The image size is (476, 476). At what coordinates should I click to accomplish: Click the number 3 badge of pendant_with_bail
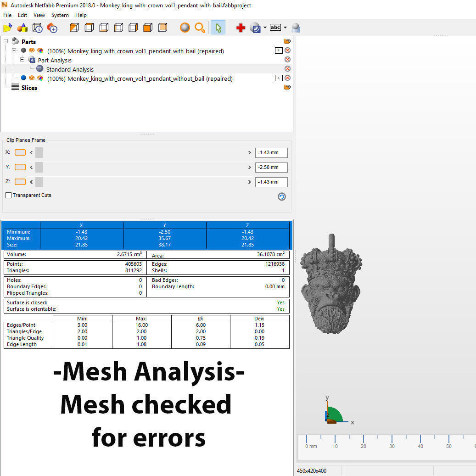point(279,50)
